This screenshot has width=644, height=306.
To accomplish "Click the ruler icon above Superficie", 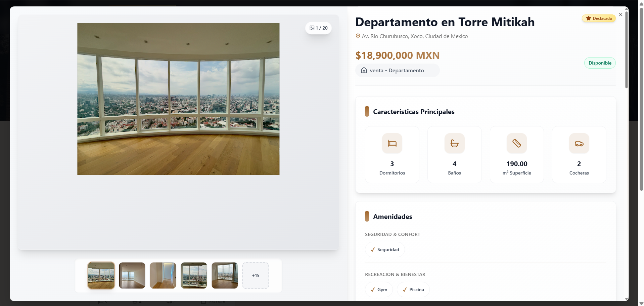I will click(x=516, y=144).
